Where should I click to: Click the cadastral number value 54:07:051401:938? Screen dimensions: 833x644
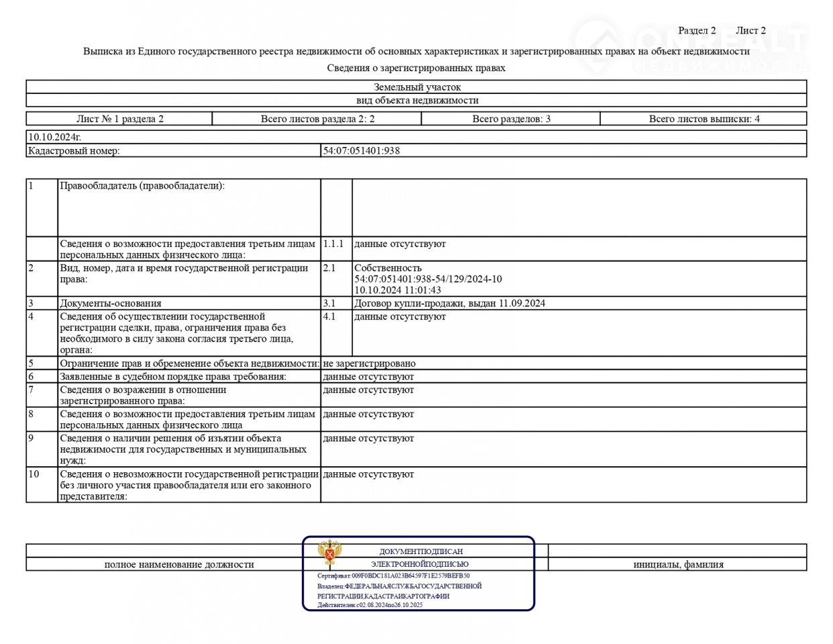(x=362, y=151)
